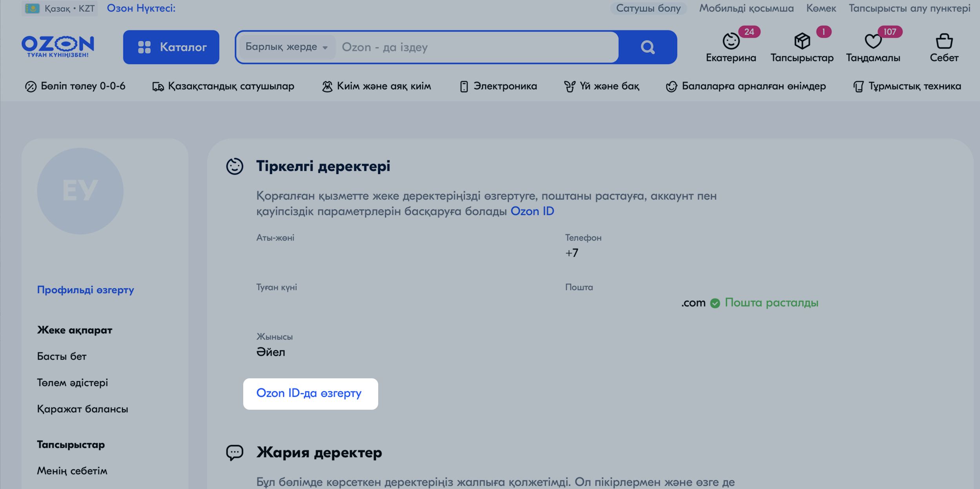Click the appliance icon beside Тұрмыстық техника
The width and height of the screenshot is (980, 489).
point(858,86)
